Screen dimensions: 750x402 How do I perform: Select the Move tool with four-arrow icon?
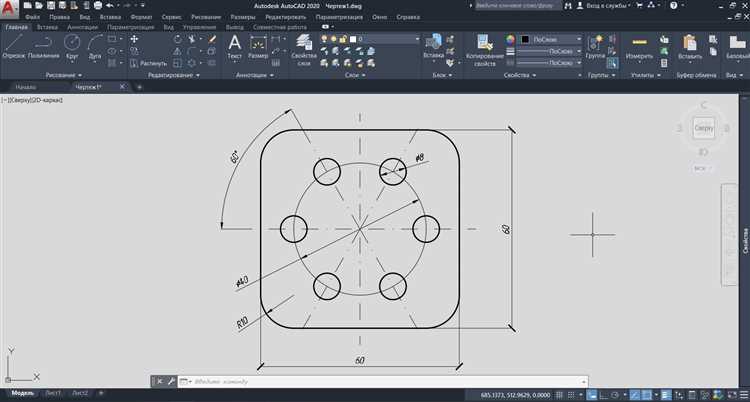(134, 39)
